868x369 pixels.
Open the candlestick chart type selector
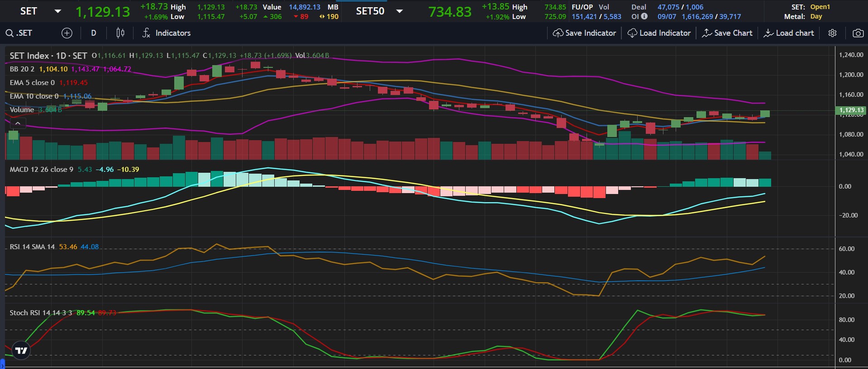[x=120, y=33]
